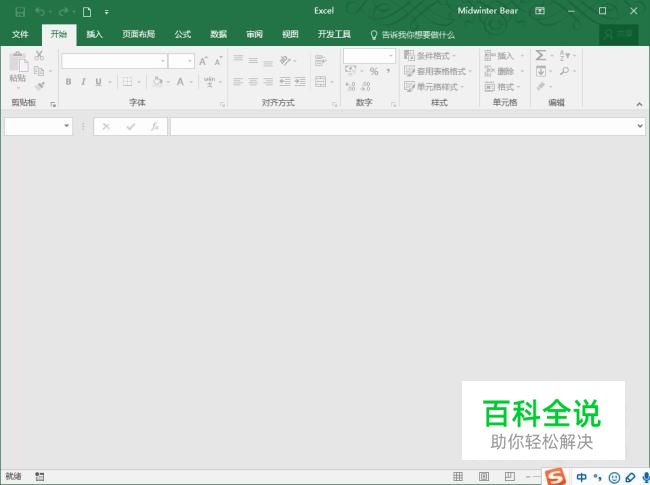Toggle Wrap Text icon

[x=320, y=61]
